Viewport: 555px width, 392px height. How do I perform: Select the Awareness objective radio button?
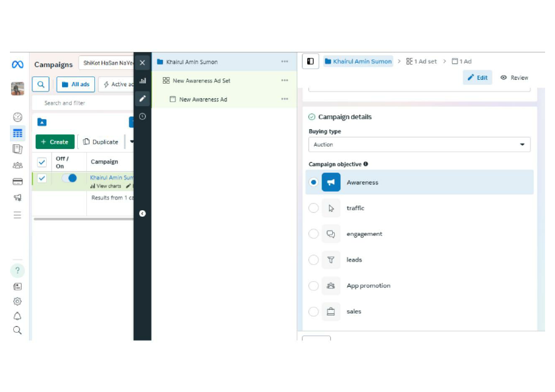314,182
